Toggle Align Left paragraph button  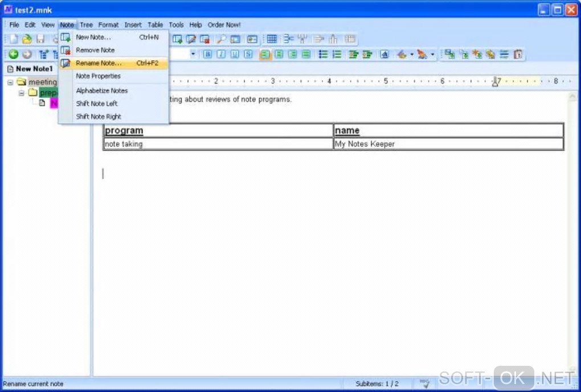[265, 55]
